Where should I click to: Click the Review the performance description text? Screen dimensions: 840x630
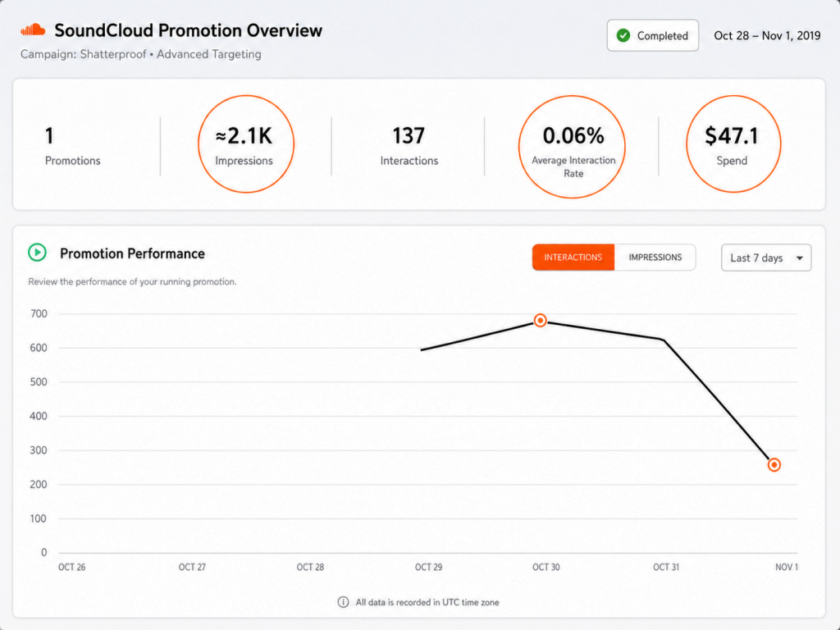click(x=132, y=282)
